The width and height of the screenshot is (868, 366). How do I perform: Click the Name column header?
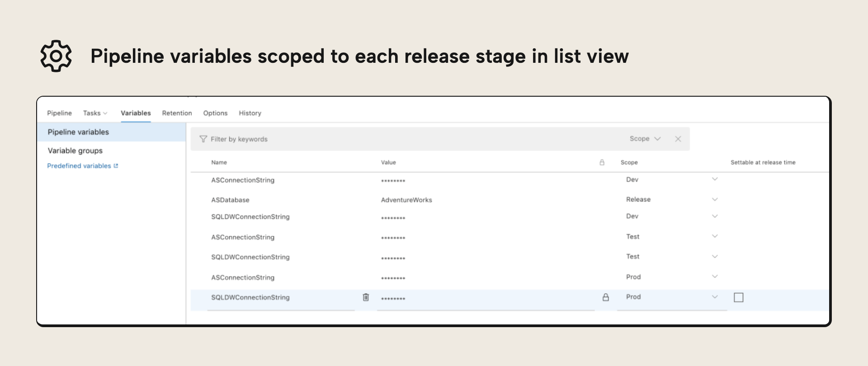coord(219,162)
